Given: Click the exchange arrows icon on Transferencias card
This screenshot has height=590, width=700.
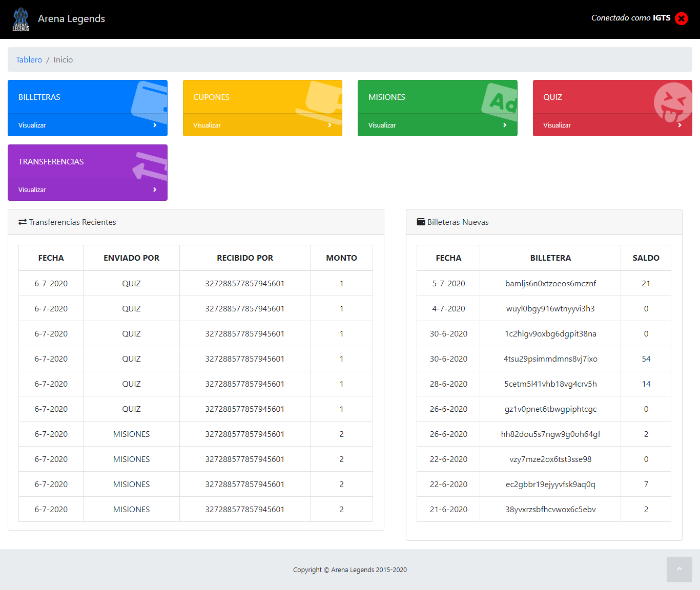Looking at the screenshot, I should tap(151, 166).
